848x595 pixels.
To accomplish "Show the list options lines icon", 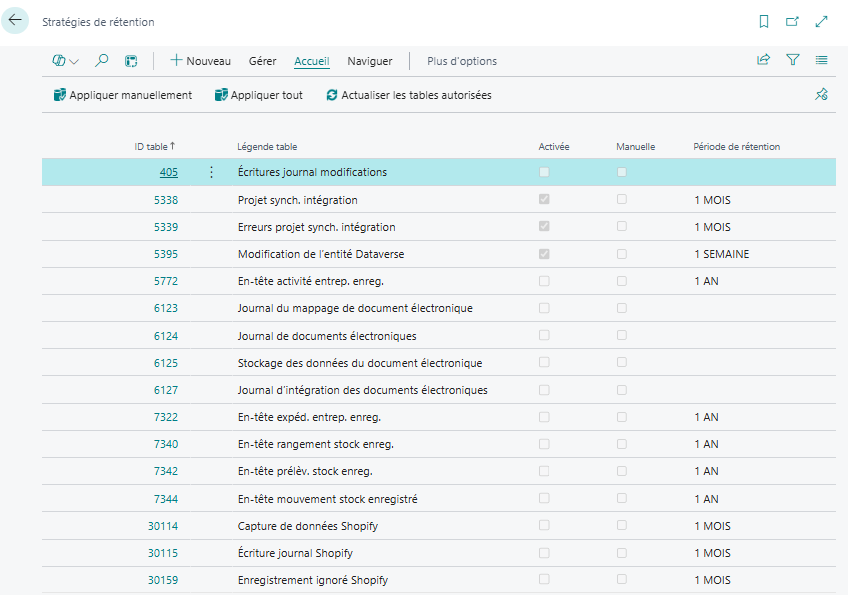I will coord(821,60).
